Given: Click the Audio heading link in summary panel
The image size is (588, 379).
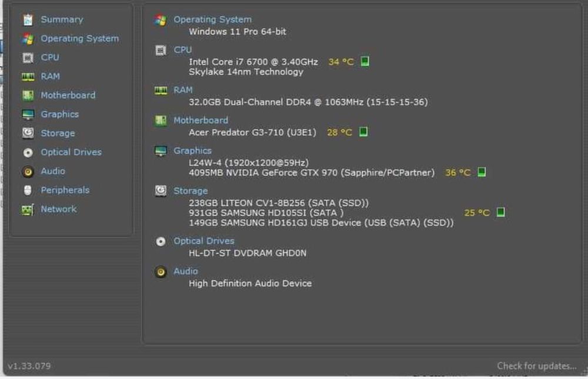Looking at the screenshot, I should click(186, 271).
